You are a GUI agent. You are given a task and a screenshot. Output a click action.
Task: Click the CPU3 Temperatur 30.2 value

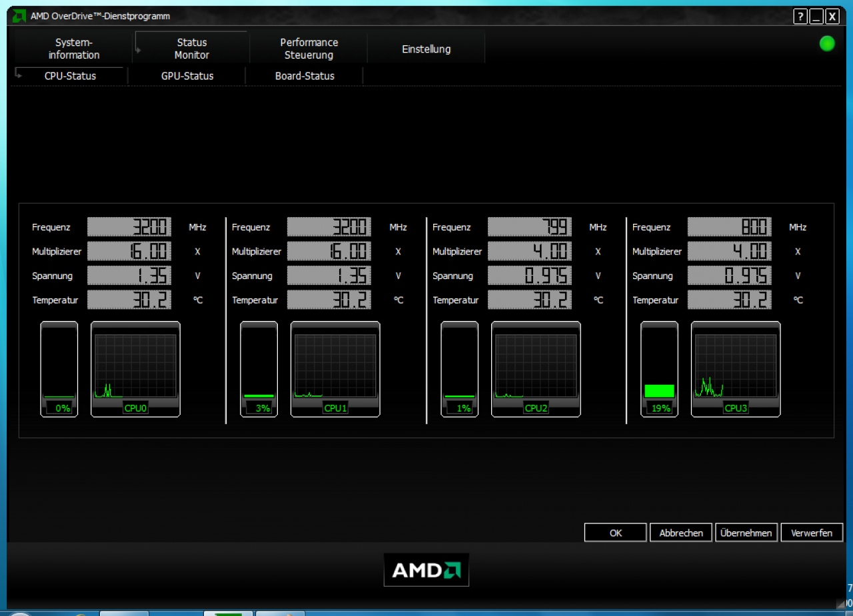coord(730,300)
